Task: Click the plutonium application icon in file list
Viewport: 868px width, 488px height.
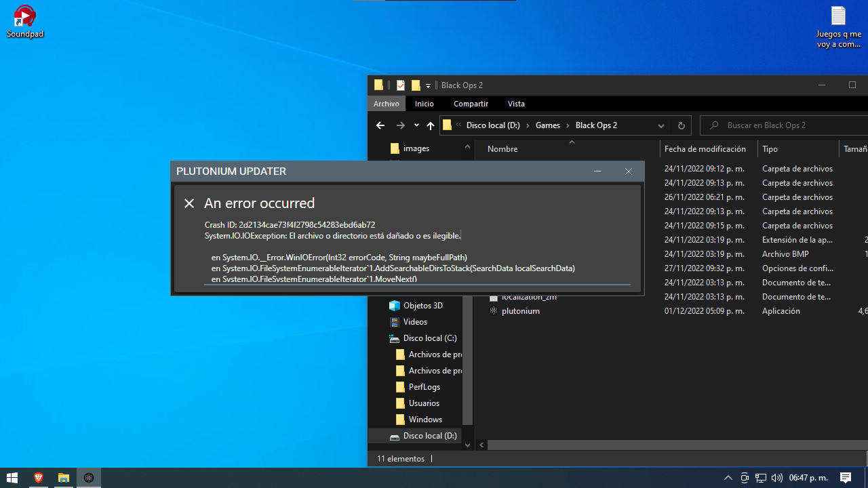Action: [494, 311]
